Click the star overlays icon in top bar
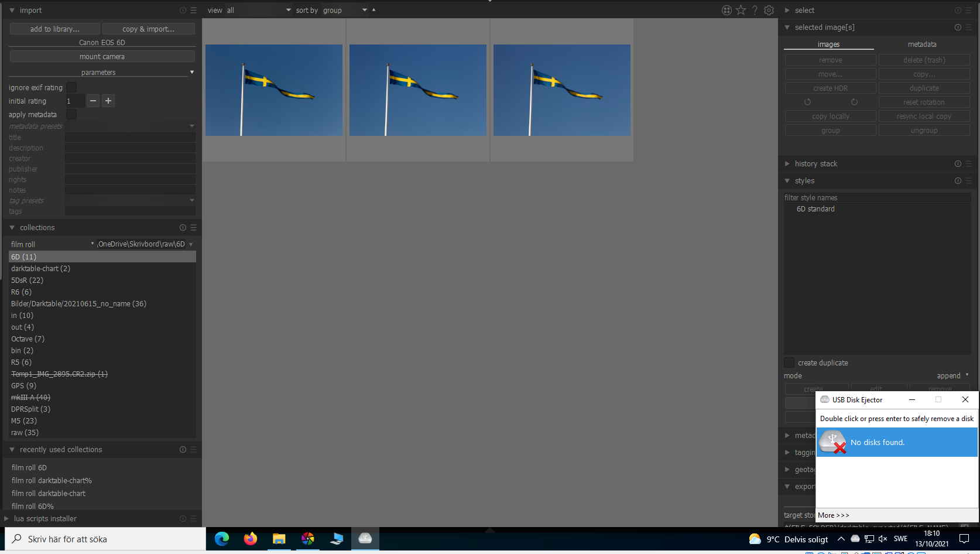 point(741,10)
